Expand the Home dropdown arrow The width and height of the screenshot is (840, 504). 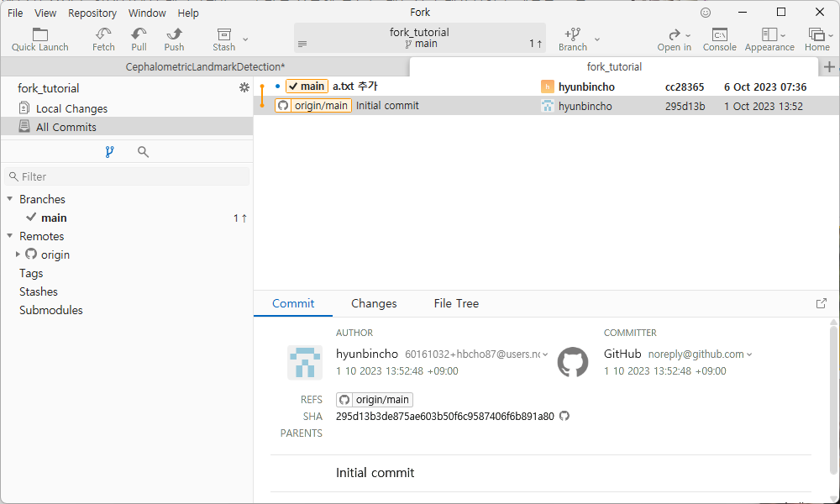[831, 35]
